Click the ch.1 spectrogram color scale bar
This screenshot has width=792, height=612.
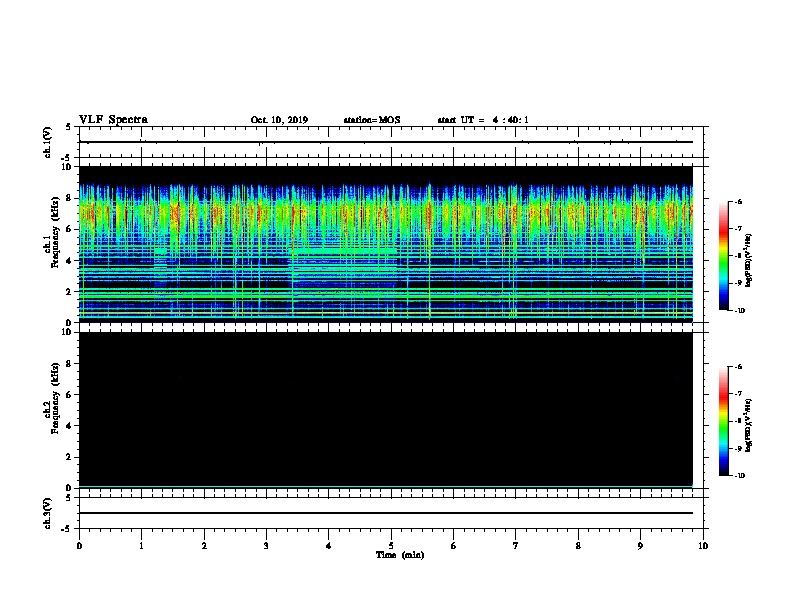coord(723,256)
